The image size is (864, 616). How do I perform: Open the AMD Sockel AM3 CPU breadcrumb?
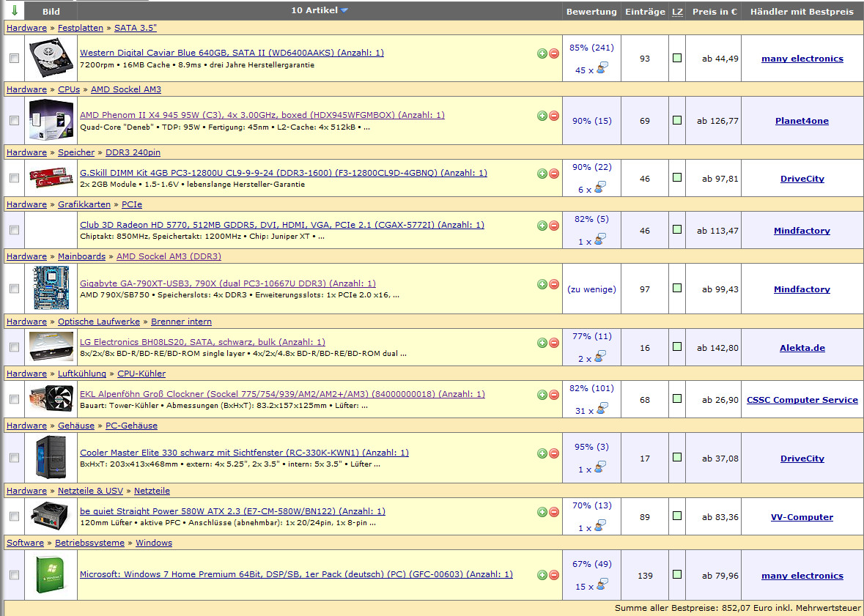(126, 89)
